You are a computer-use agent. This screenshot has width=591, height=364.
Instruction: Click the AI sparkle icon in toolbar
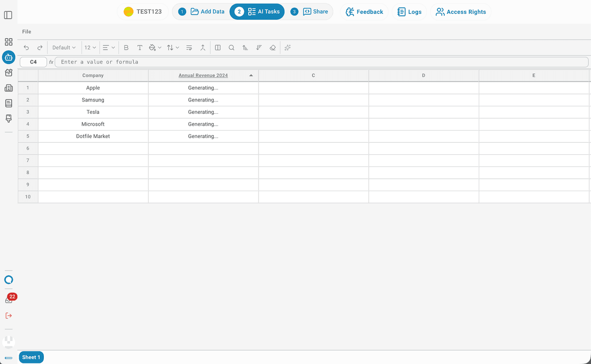[288, 48]
